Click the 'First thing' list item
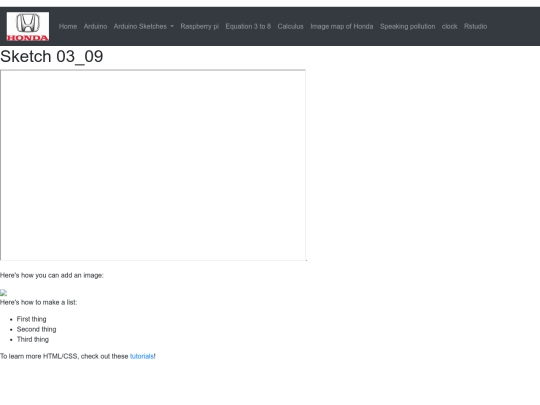540x405 pixels. 31,319
